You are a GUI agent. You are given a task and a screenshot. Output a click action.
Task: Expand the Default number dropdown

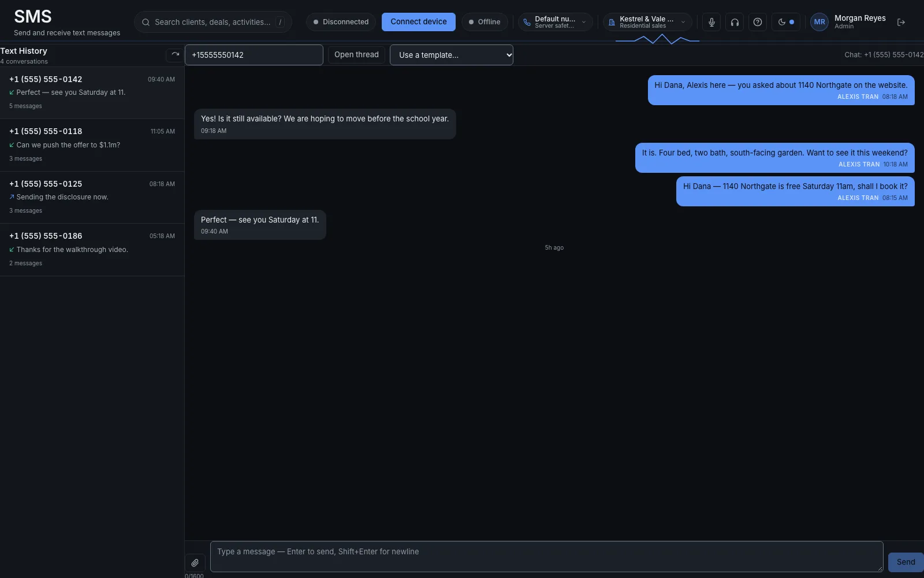[555, 22]
